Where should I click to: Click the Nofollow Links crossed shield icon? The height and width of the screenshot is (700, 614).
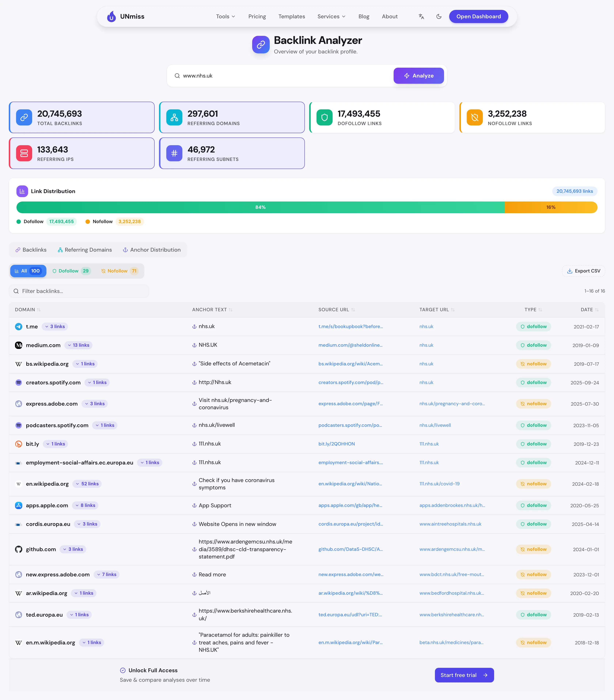[475, 117]
